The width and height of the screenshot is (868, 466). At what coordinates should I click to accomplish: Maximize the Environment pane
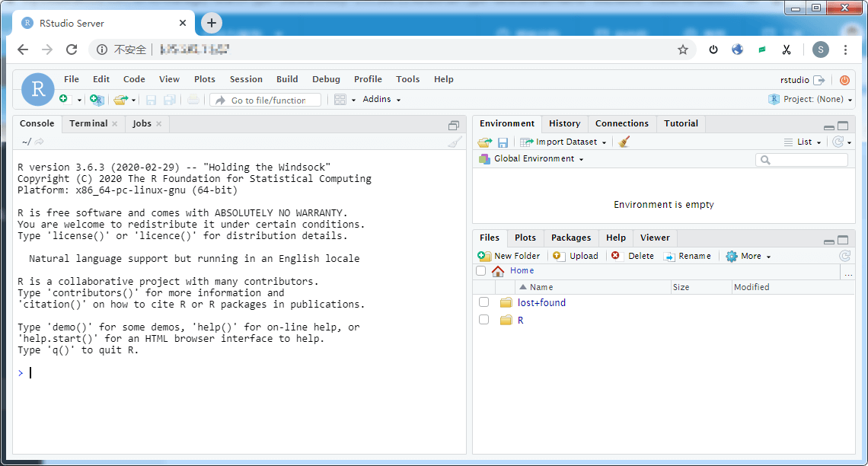843,126
